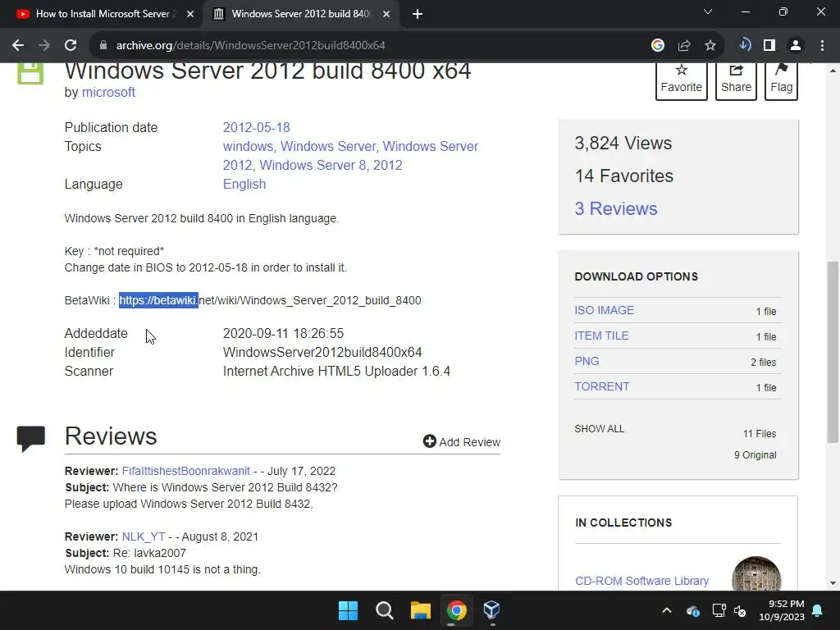The image size is (840, 630).
Task: Open TORRENT download option
Action: 601,387
